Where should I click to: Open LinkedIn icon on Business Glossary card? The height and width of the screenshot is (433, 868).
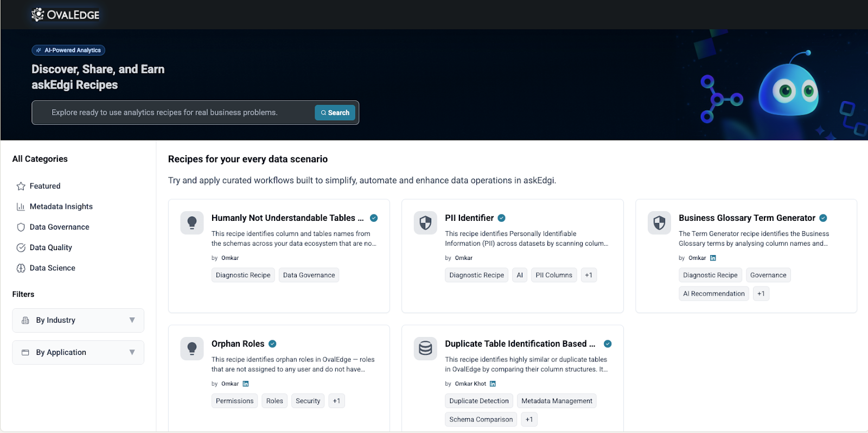(x=713, y=258)
